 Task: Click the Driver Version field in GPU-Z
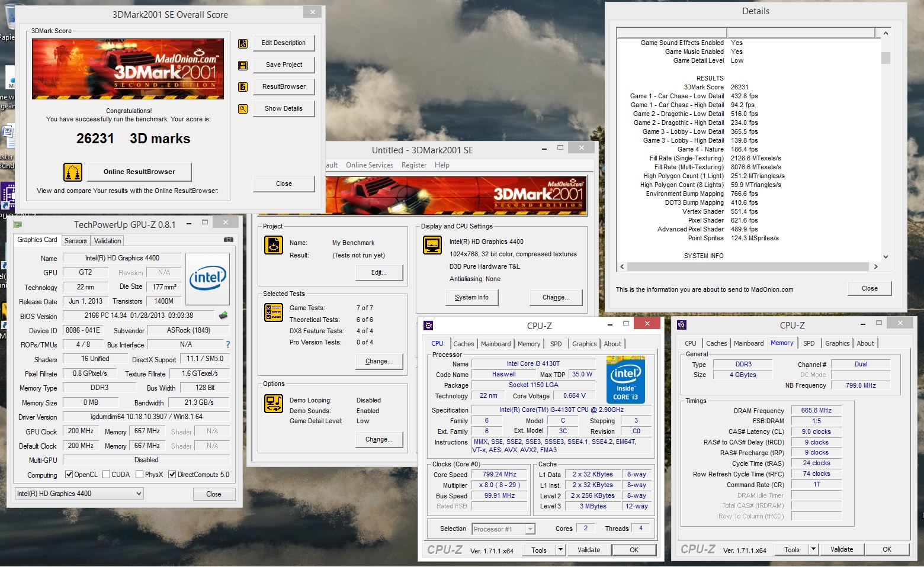[x=146, y=417]
